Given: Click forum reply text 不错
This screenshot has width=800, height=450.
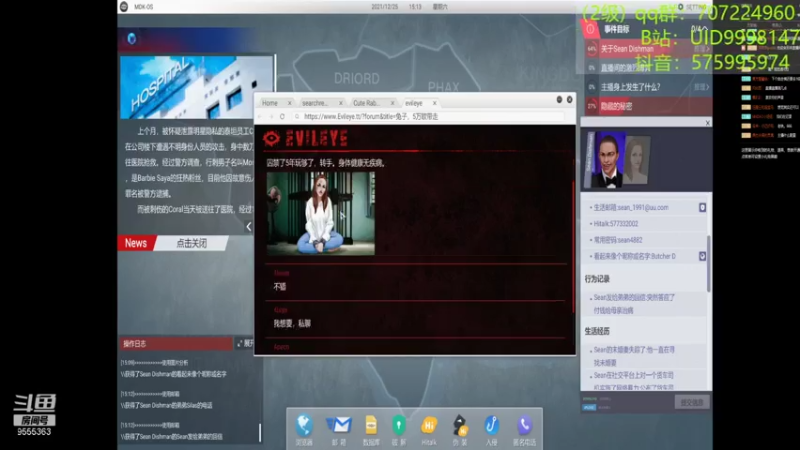Looking at the screenshot, I should [280, 287].
